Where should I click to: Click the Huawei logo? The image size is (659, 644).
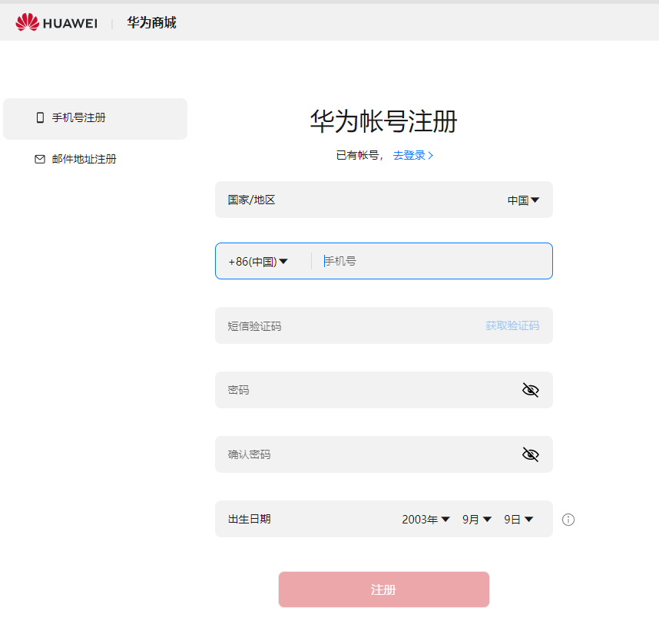pos(56,22)
